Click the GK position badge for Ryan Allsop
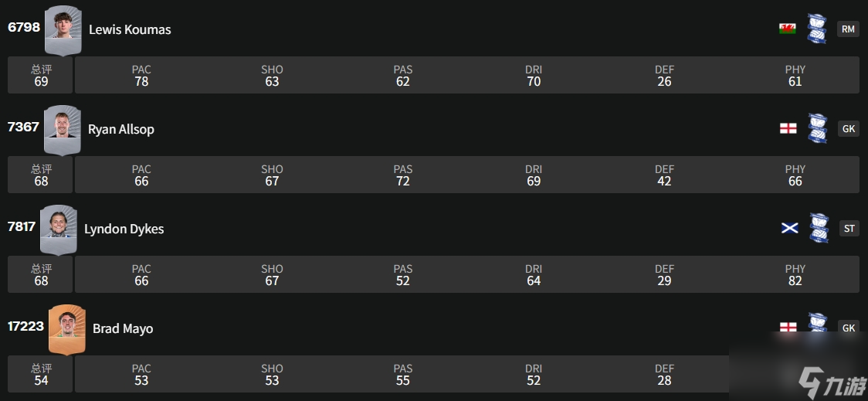Image resolution: width=868 pixels, height=401 pixels. tap(848, 128)
